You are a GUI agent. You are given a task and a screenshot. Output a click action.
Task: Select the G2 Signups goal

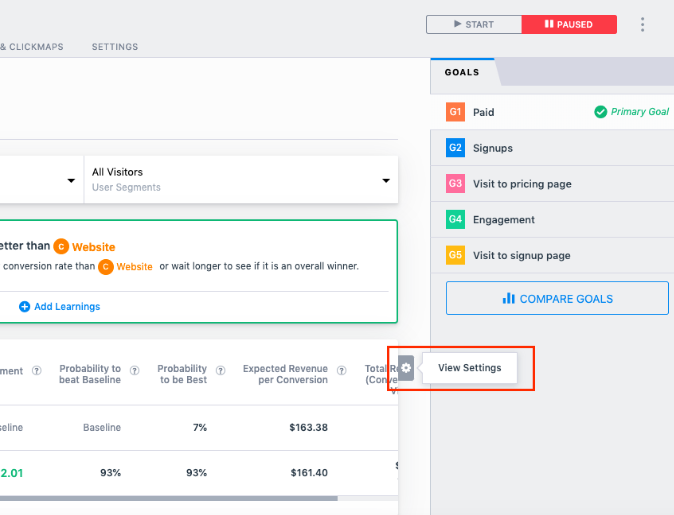coord(552,148)
